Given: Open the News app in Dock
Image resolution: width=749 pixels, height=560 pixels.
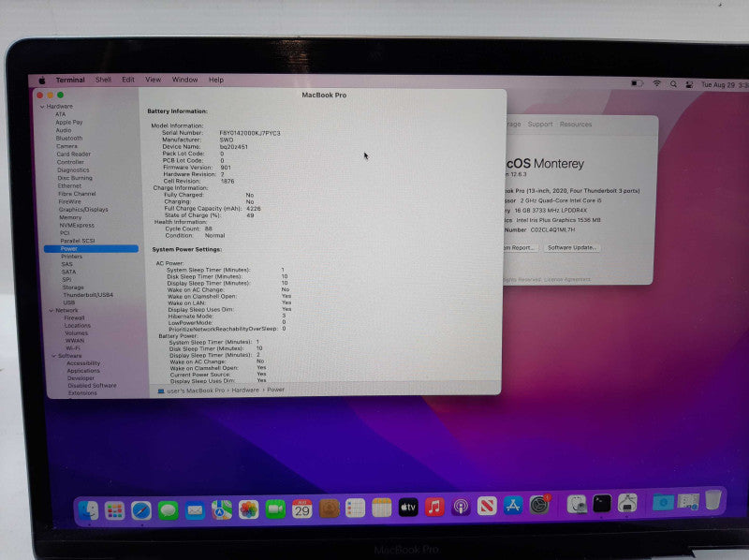Looking at the screenshot, I should pos(487,506).
